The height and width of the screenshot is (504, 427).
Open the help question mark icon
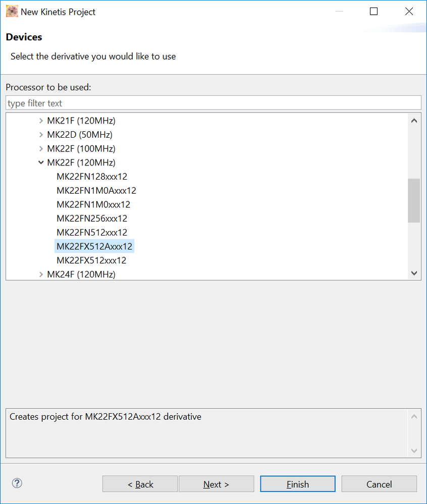click(17, 483)
